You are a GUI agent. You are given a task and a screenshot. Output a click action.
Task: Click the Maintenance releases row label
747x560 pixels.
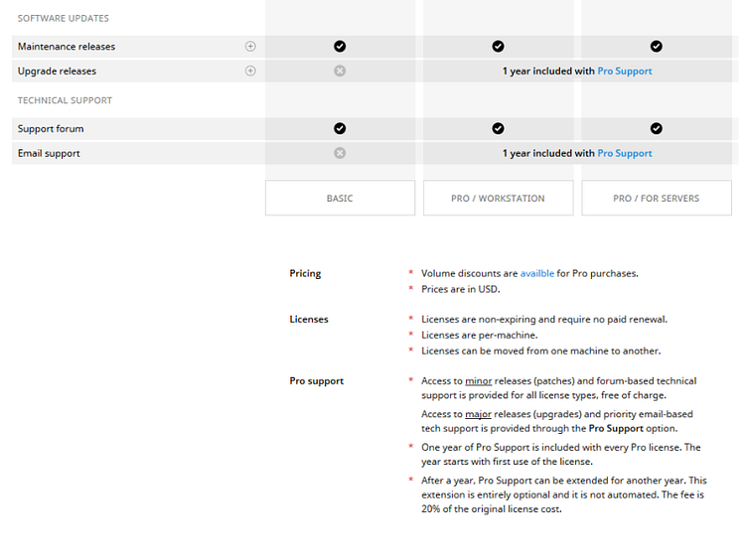(67, 47)
